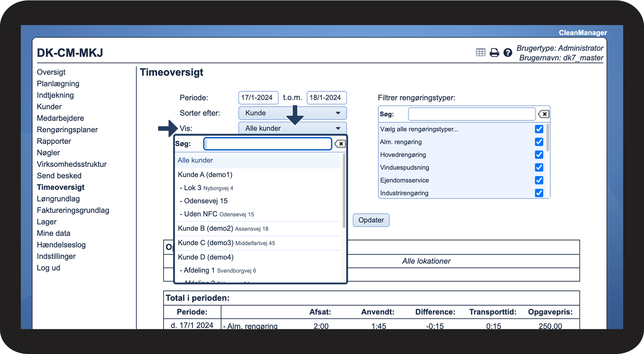
Task: Click the CleanManager brand text
Action: (x=583, y=33)
